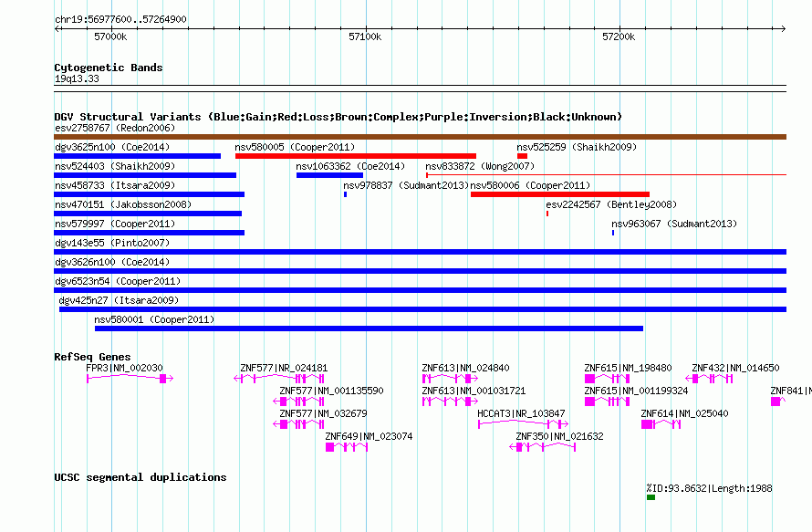Click the nsv470151 (Jakobsson2008) label

(123, 204)
